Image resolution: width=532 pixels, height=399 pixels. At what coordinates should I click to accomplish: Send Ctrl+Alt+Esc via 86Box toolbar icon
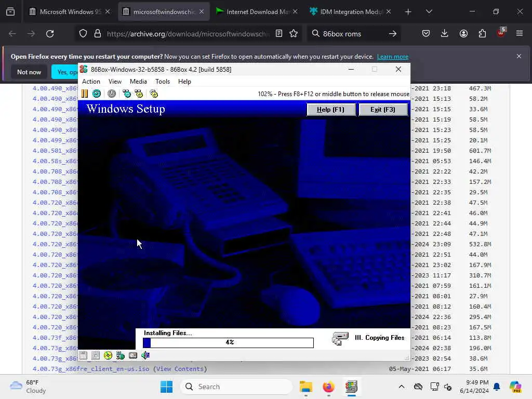tap(139, 94)
